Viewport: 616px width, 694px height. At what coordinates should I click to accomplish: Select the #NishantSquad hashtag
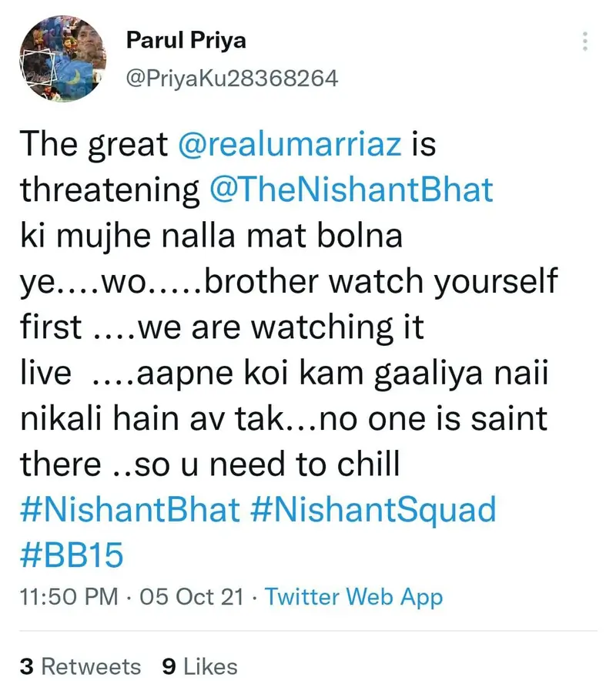[x=373, y=511]
